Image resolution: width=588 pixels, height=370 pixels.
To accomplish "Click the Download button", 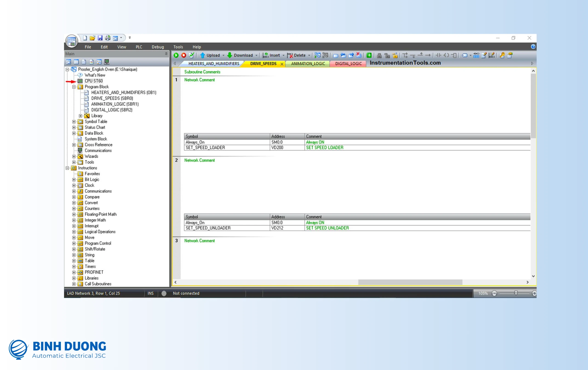I will coord(240,55).
